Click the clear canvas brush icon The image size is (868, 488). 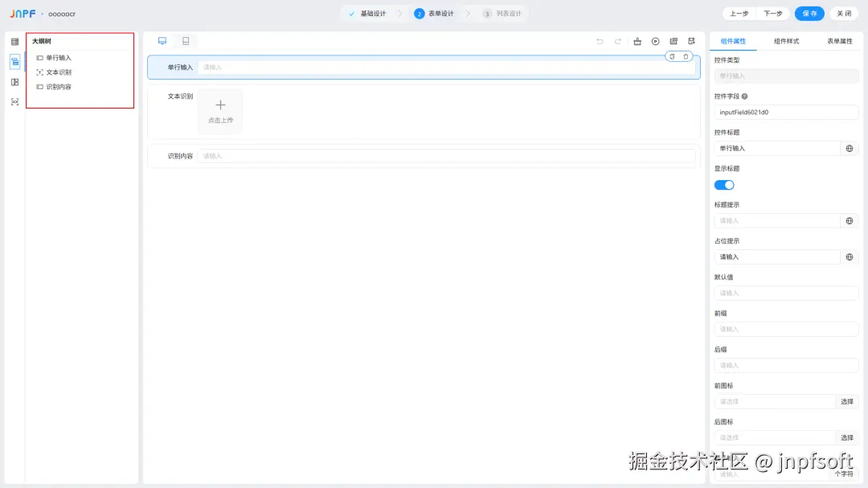coord(636,41)
